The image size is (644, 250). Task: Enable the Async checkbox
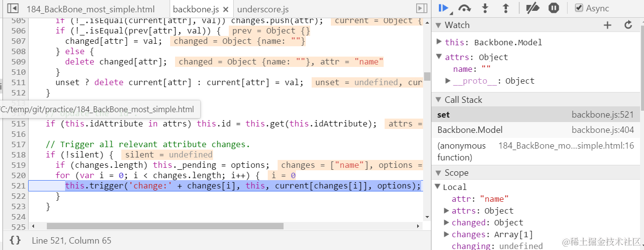pyautogui.click(x=579, y=8)
